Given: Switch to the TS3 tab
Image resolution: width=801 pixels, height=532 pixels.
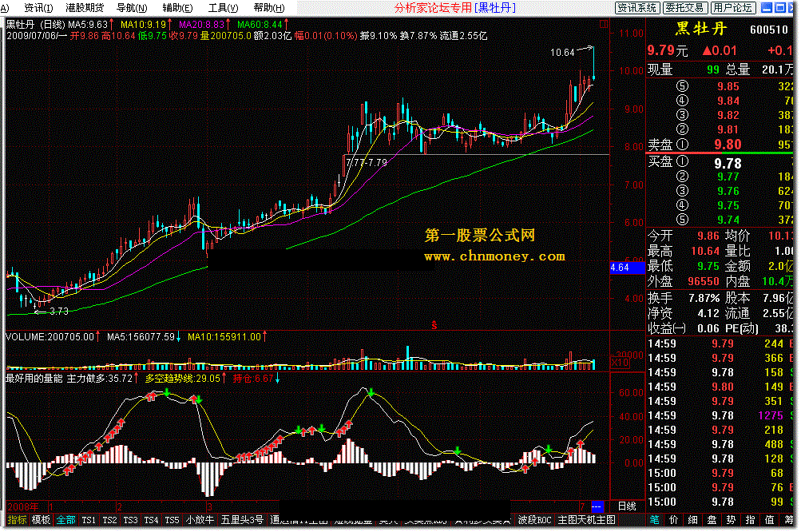Looking at the screenshot, I should (130, 520).
